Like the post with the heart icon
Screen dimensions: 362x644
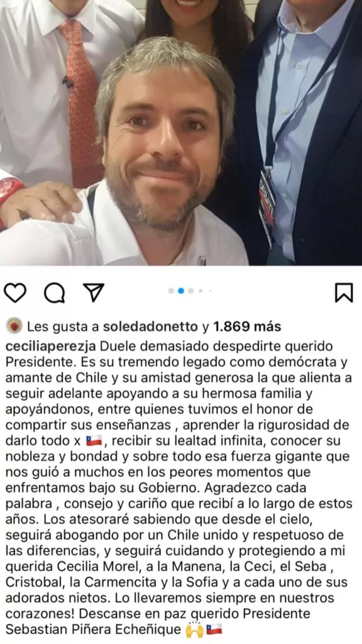[x=15, y=293]
